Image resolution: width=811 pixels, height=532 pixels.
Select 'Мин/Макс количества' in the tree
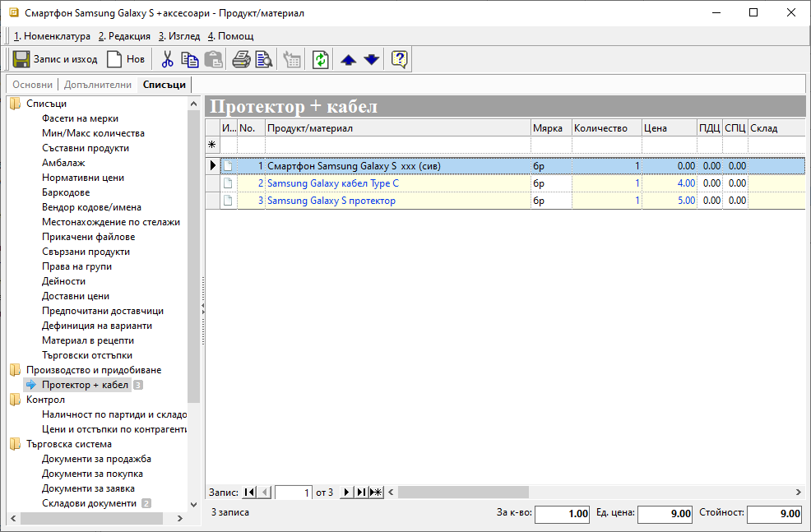[93, 133]
